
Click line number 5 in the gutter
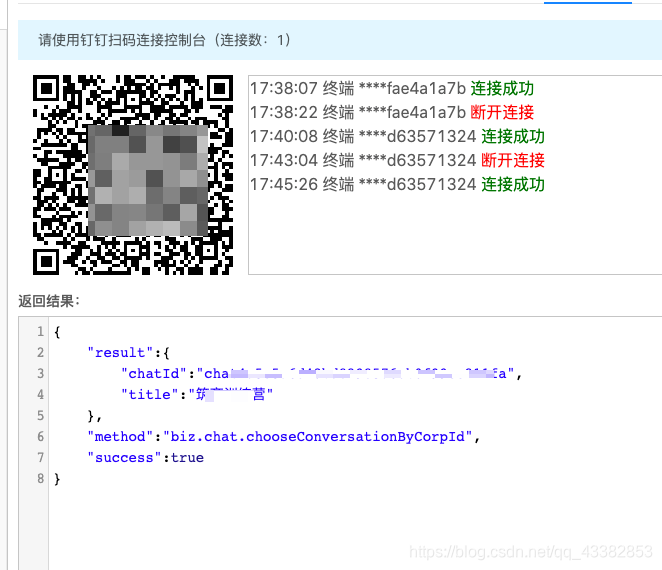point(40,415)
